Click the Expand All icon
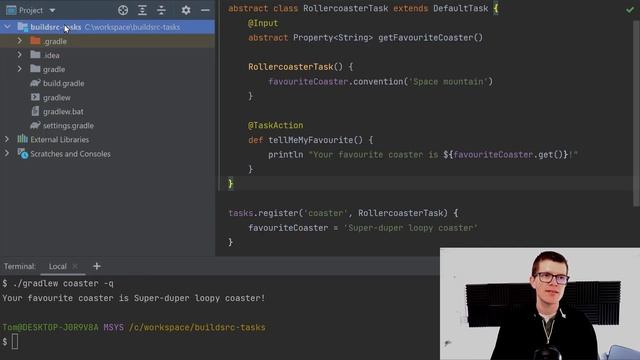 pos(142,10)
